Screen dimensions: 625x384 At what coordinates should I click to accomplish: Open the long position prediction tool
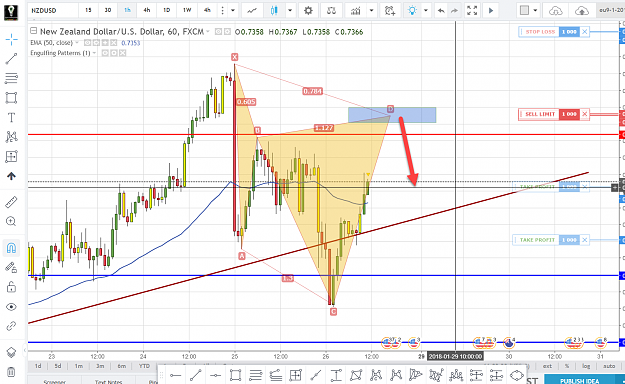tap(11, 156)
